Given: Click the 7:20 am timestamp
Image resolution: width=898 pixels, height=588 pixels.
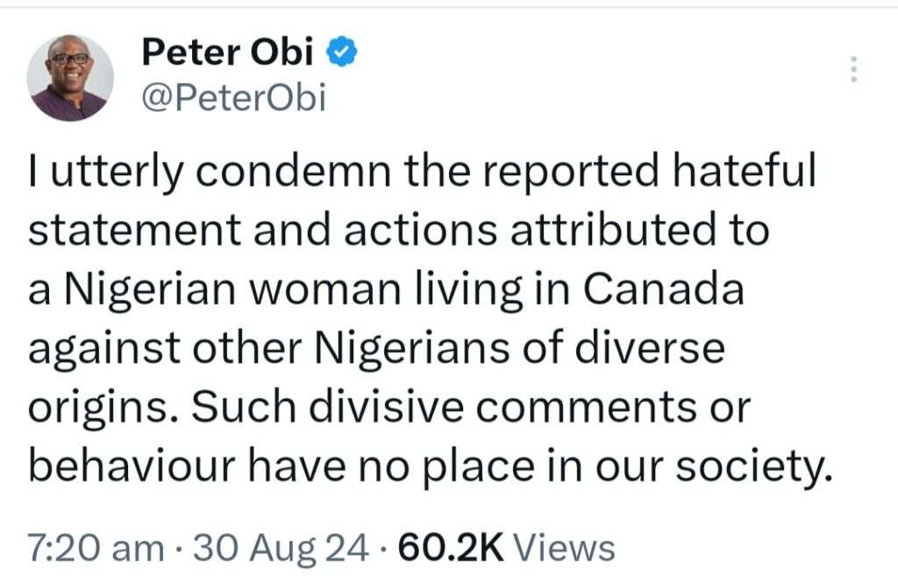Looking at the screenshot, I should click(x=96, y=548).
